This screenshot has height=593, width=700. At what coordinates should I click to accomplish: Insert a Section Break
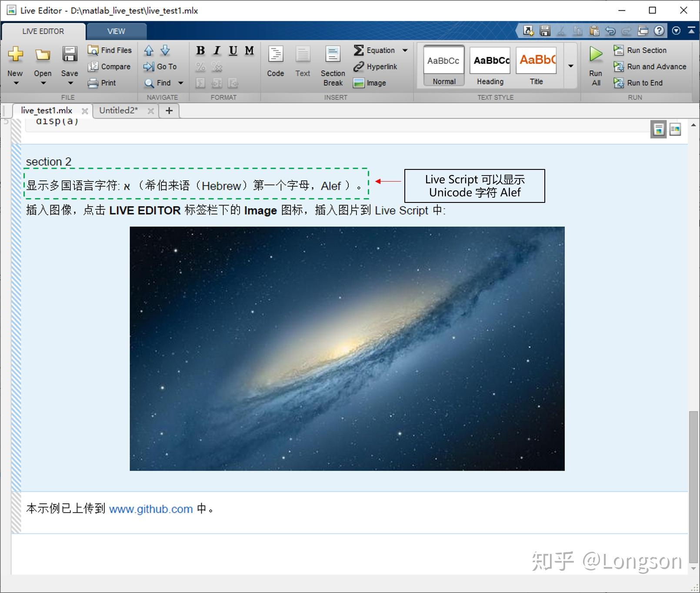pyautogui.click(x=332, y=65)
